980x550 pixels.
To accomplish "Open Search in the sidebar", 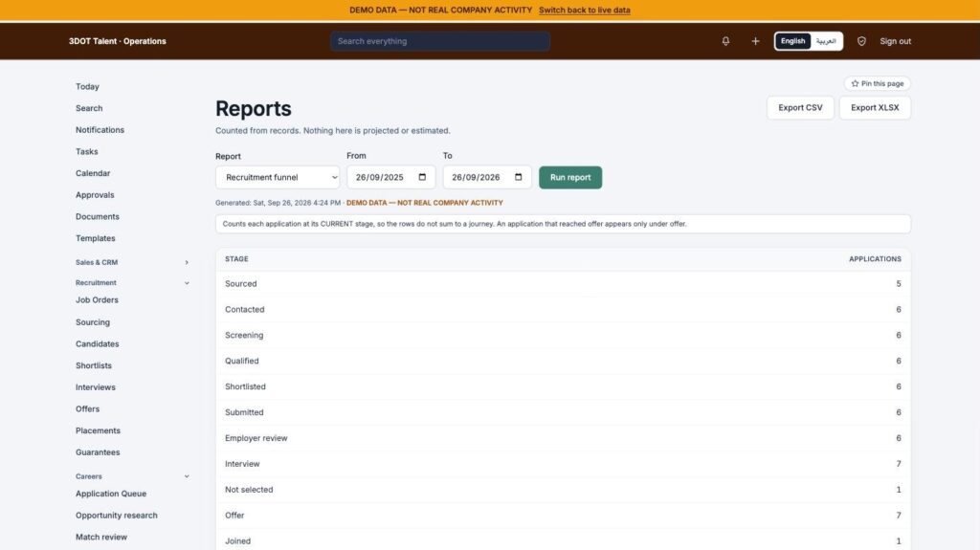I will coord(89,108).
